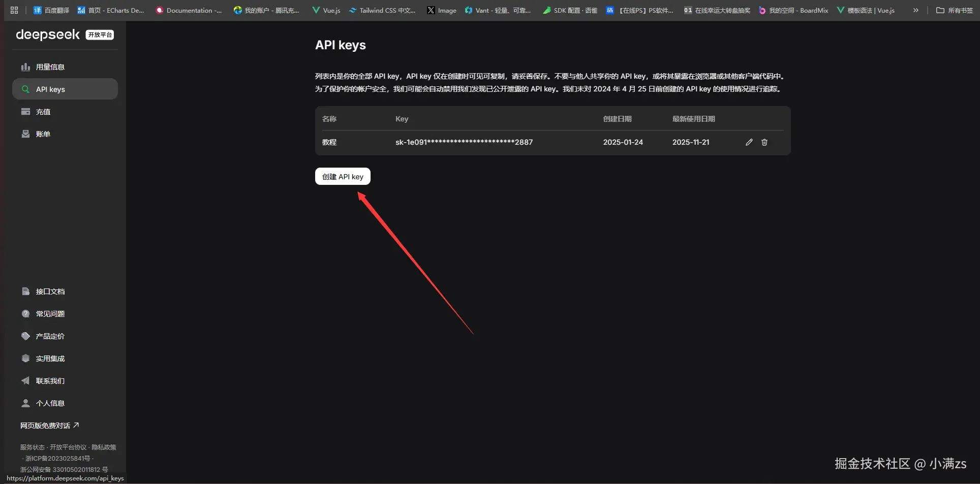980x484 pixels.
Task: Open the Vant - 轻量、可靠 bookmark
Action: 498,10
